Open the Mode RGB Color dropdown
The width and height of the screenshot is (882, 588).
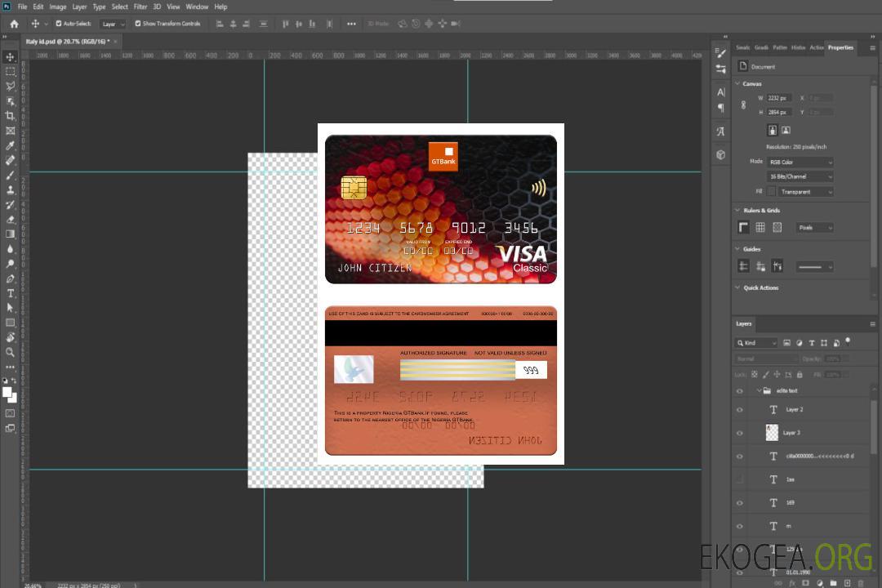[x=800, y=162]
